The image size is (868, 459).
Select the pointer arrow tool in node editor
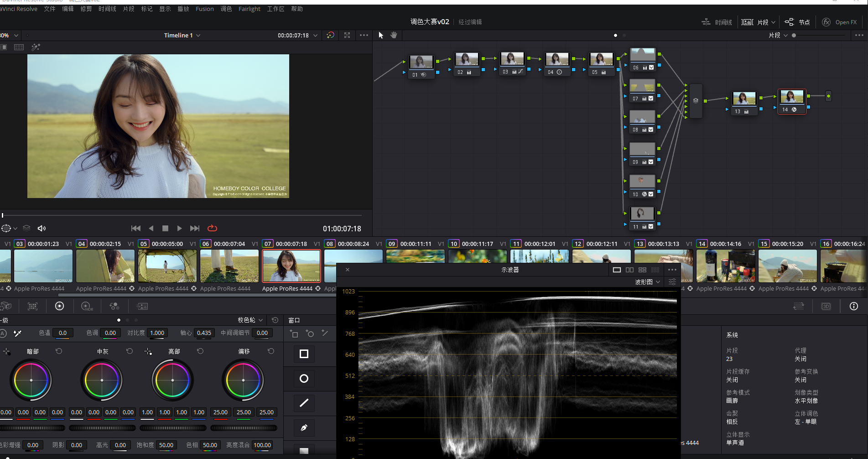(381, 35)
